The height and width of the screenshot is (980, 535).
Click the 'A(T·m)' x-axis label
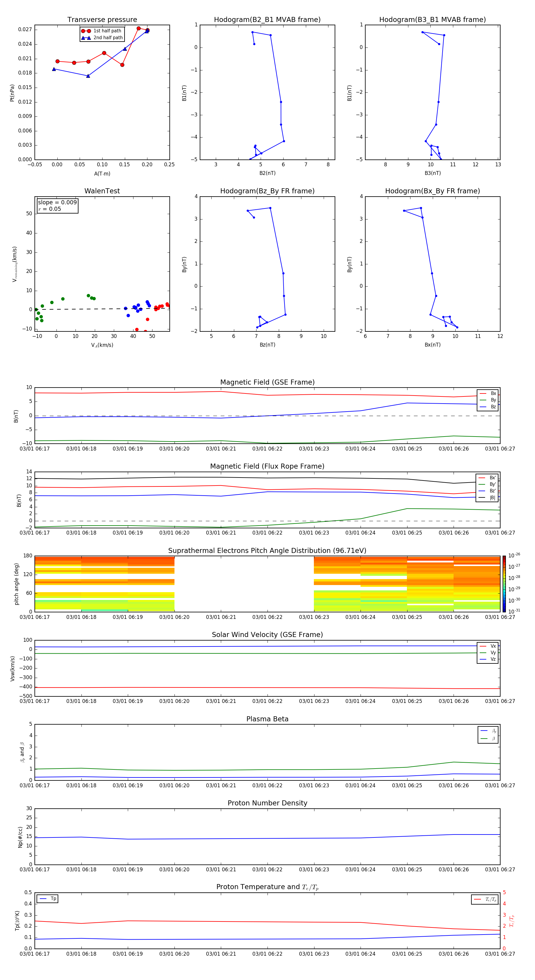(102, 173)
